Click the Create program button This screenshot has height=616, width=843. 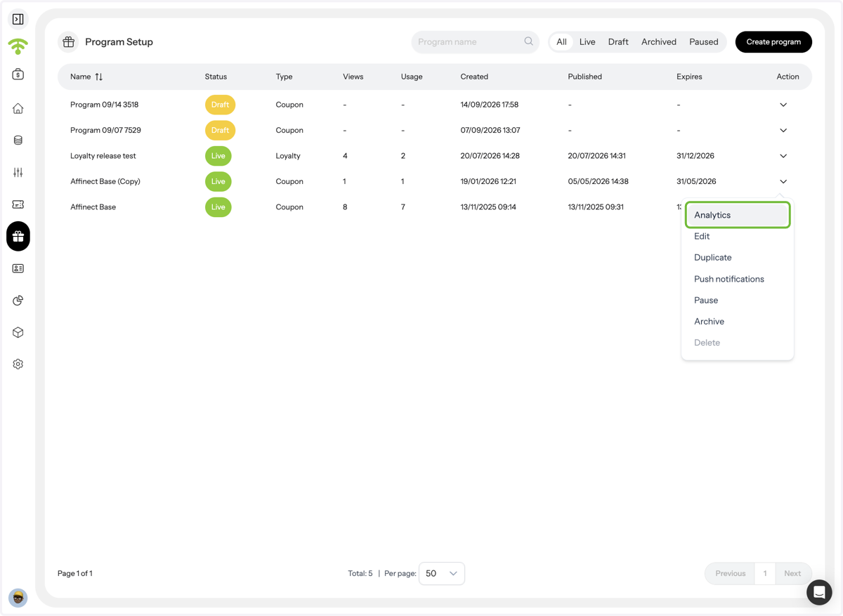[773, 42]
